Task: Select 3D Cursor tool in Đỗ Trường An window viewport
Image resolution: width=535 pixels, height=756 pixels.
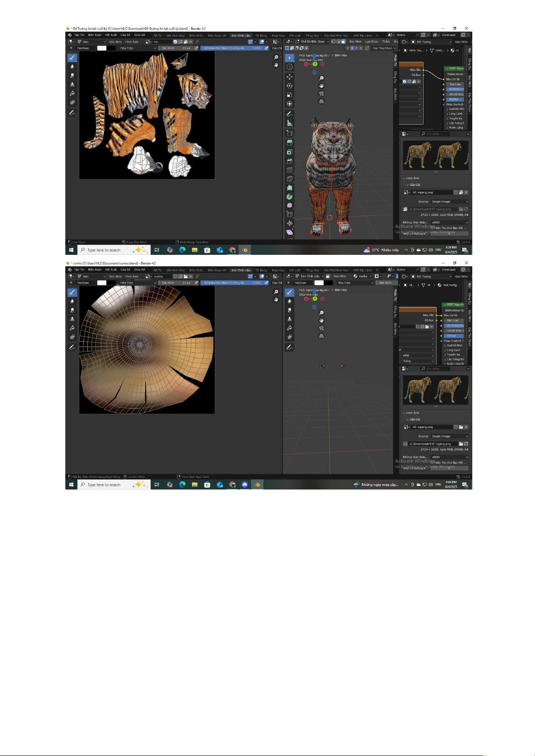Action: pos(290,67)
